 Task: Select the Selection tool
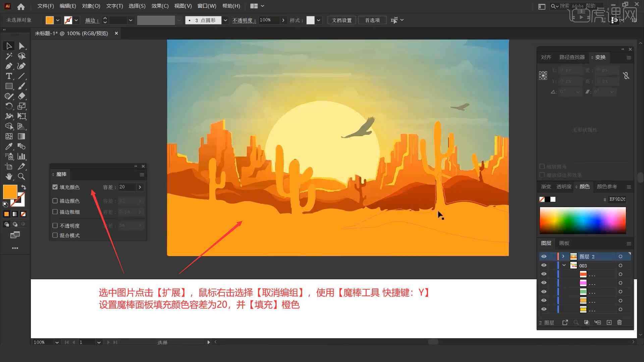[x=8, y=46]
